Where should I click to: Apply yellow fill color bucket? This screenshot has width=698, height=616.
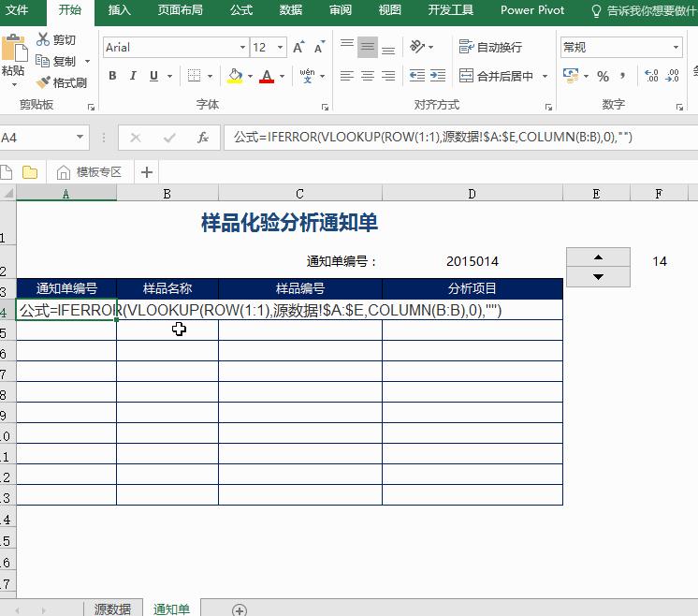coord(235,76)
